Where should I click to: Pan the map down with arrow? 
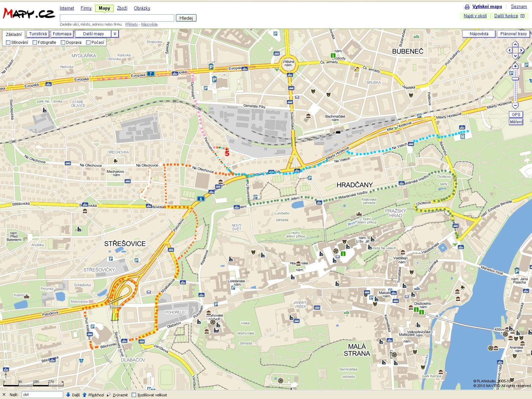point(515,56)
